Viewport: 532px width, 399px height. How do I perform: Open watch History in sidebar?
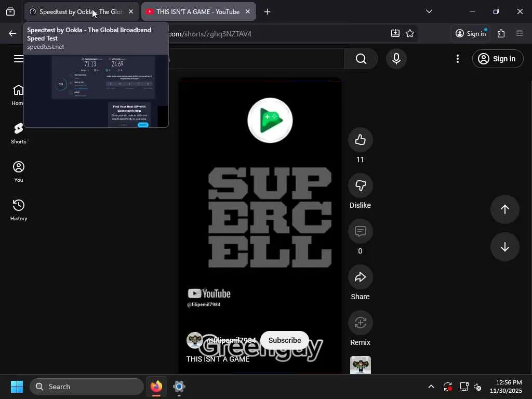click(18, 210)
